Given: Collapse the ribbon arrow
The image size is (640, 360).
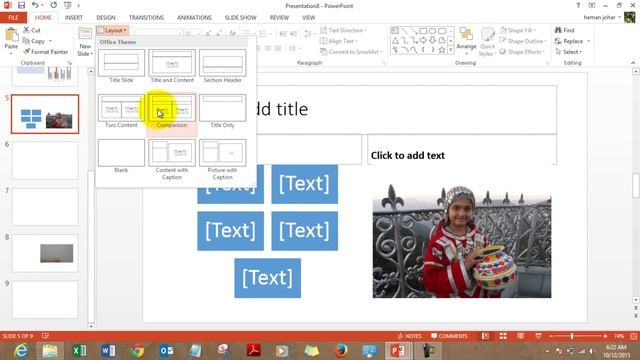Looking at the screenshot, I should tap(633, 62).
